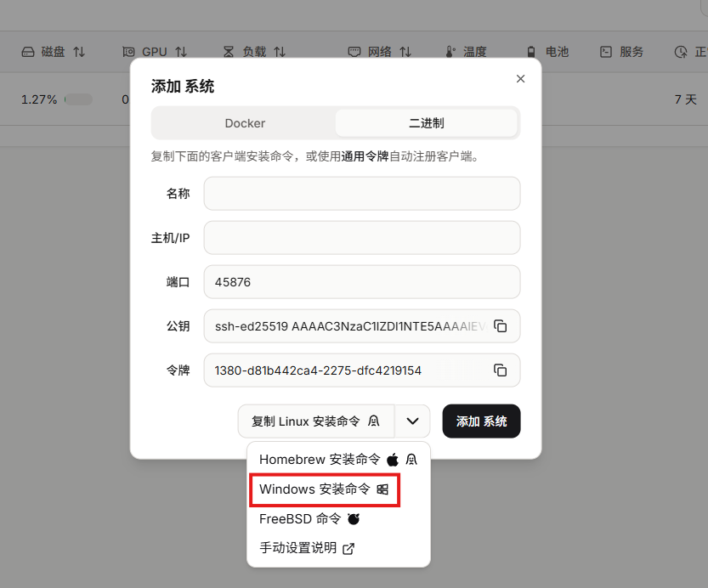Open 手动设置说明 external link
This screenshot has width=708, height=588.
tap(306, 548)
